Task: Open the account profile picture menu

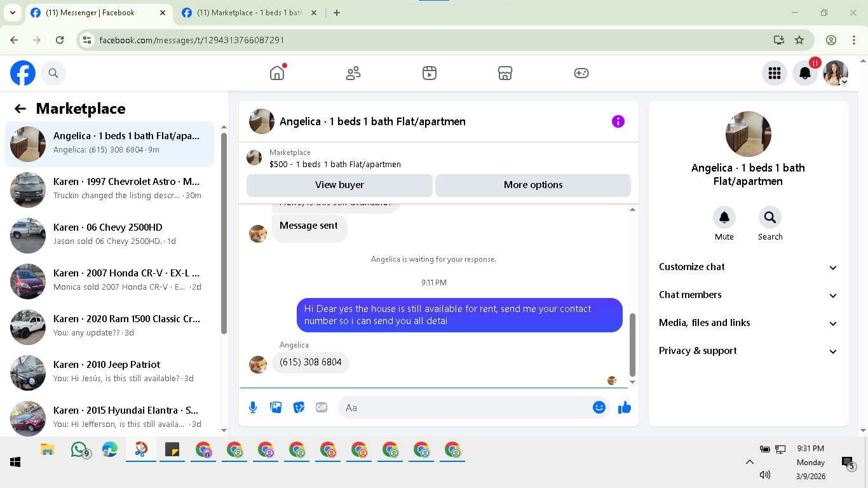Action: click(x=836, y=73)
